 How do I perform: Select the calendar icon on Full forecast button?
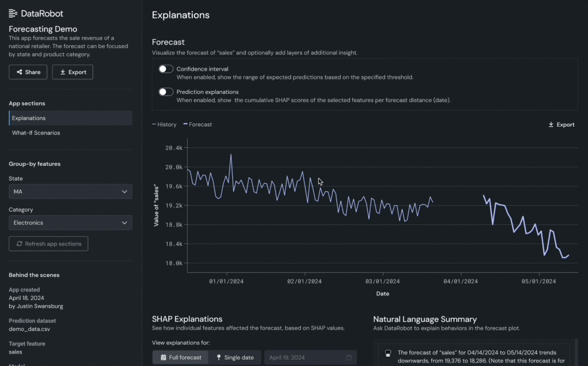click(x=163, y=356)
